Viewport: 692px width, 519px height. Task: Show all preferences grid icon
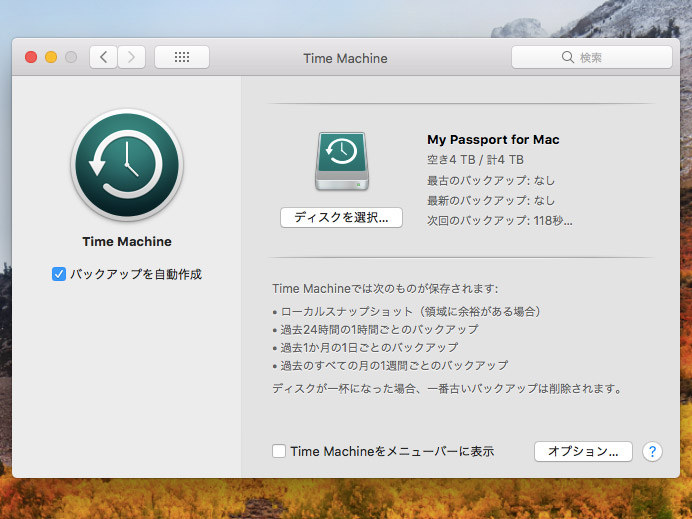point(182,57)
